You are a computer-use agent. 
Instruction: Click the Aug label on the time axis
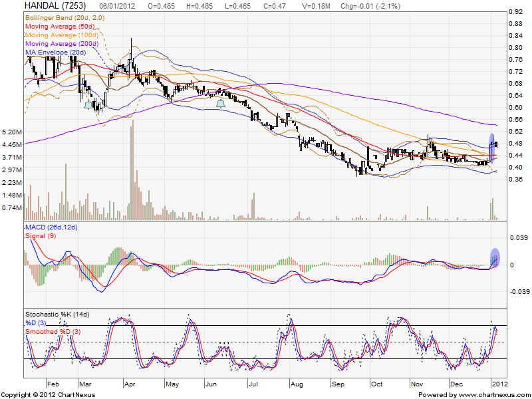click(x=296, y=384)
